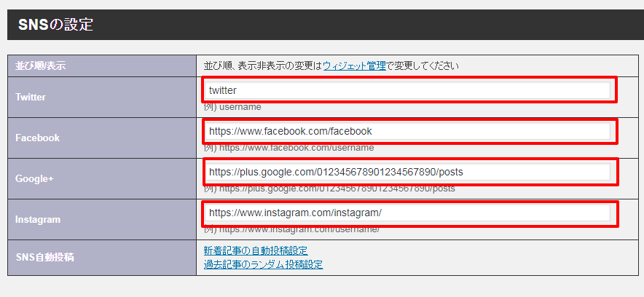Click the example hint text under Facebook field

coord(288,148)
